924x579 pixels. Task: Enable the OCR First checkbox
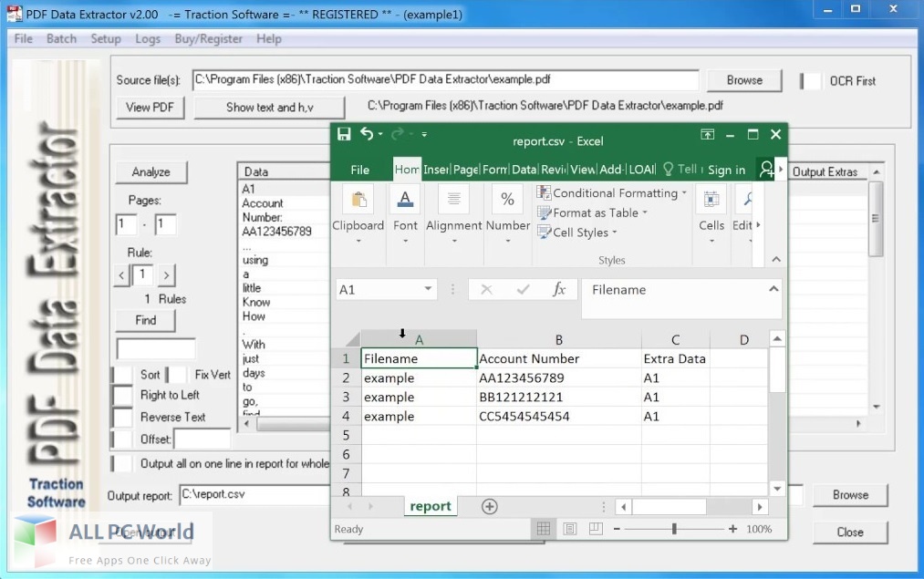click(812, 80)
